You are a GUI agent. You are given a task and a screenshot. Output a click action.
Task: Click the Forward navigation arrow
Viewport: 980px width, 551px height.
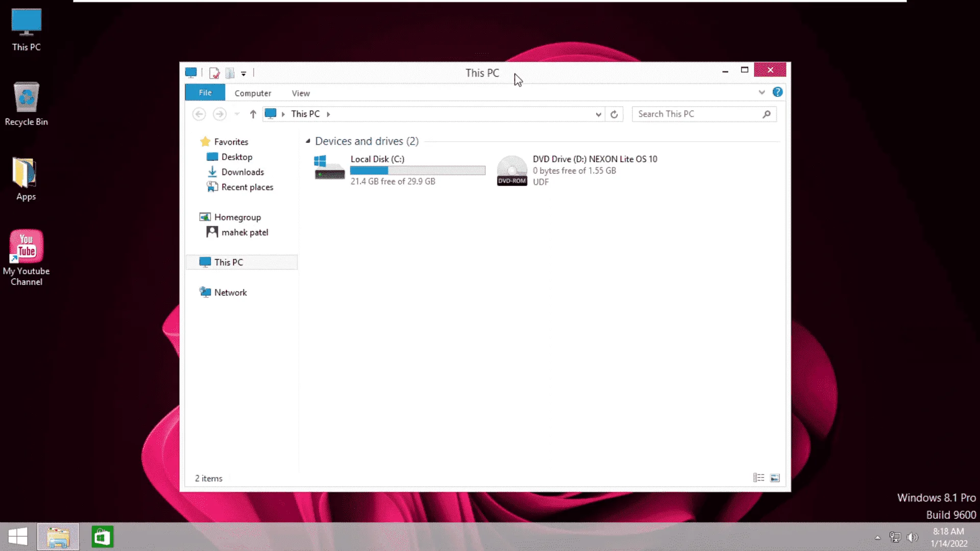click(x=219, y=114)
